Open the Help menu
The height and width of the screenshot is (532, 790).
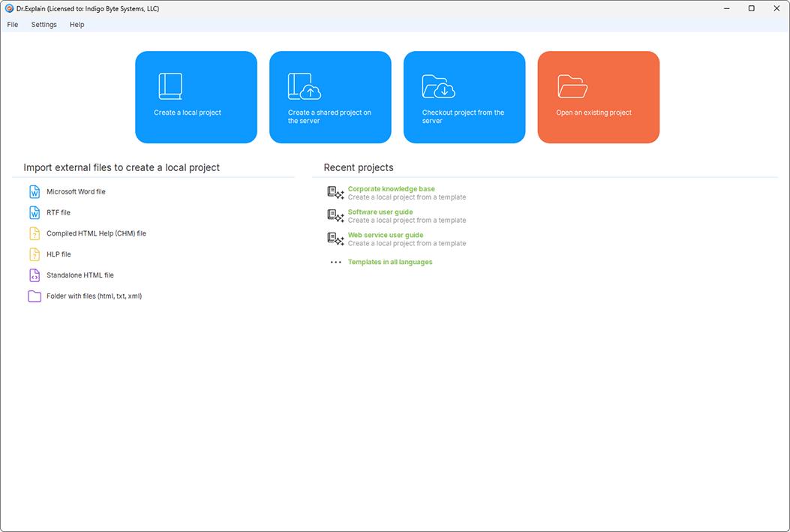pyautogui.click(x=77, y=25)
